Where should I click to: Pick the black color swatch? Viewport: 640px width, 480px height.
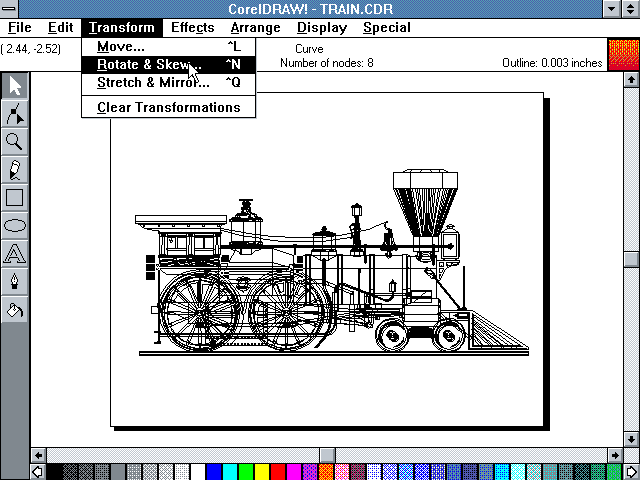(54, 472)
